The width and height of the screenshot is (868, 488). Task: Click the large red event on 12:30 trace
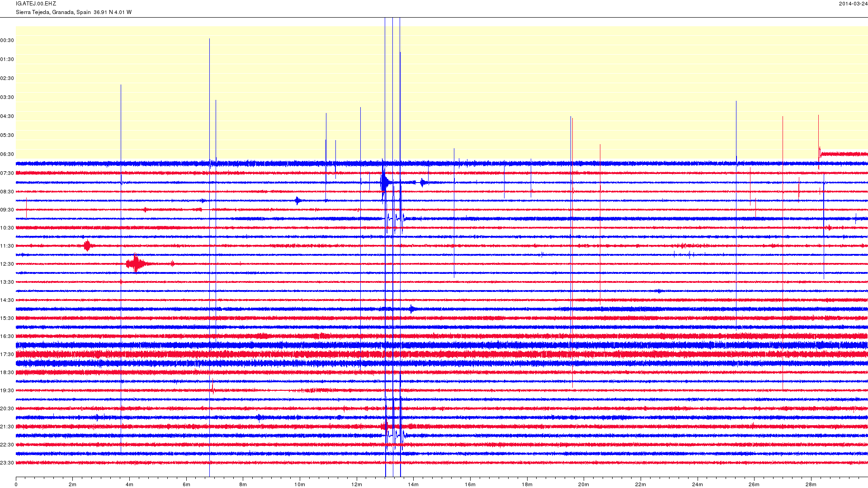pyautogui.click(x=137, y=263)
